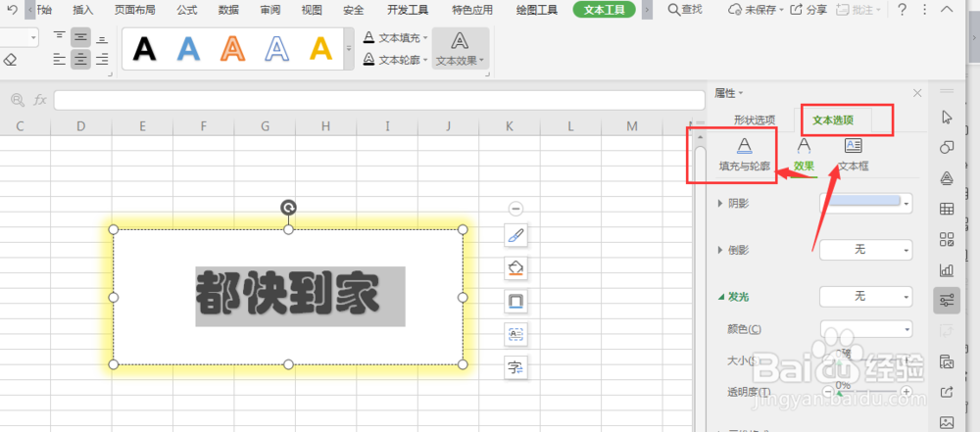Switch to the 文本选项 tab
This screenshot has width=980, height=432.
tap(833, 120)
